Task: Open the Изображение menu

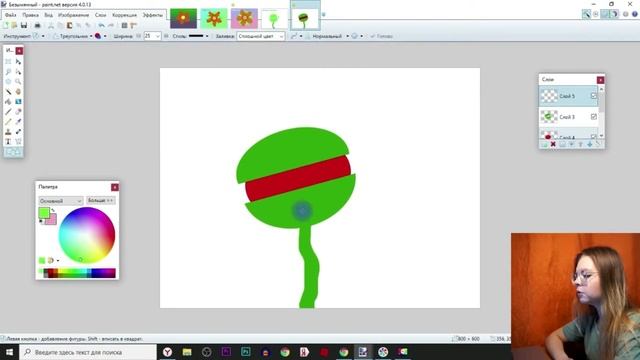Action: click(x=73, y=15)
